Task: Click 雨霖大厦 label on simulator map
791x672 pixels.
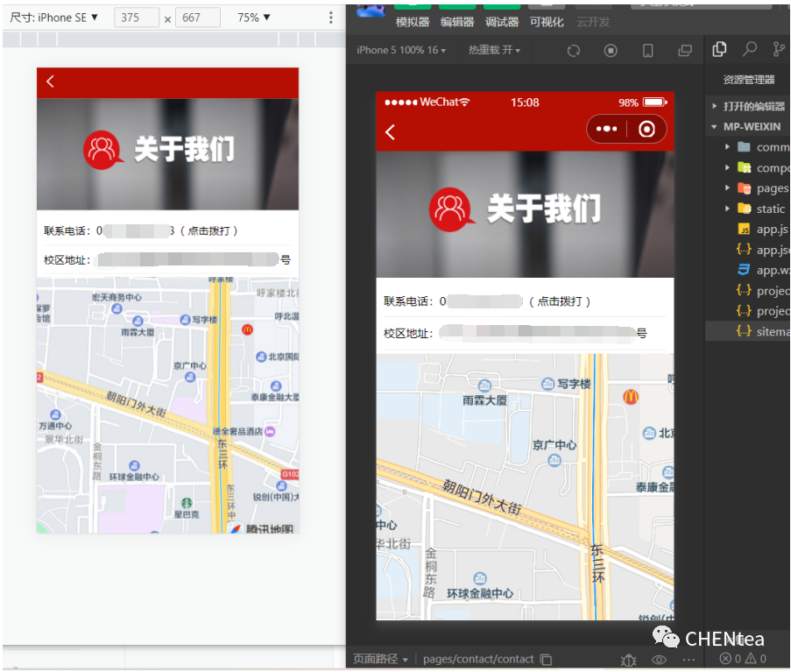Action: [x=484, y=400]
